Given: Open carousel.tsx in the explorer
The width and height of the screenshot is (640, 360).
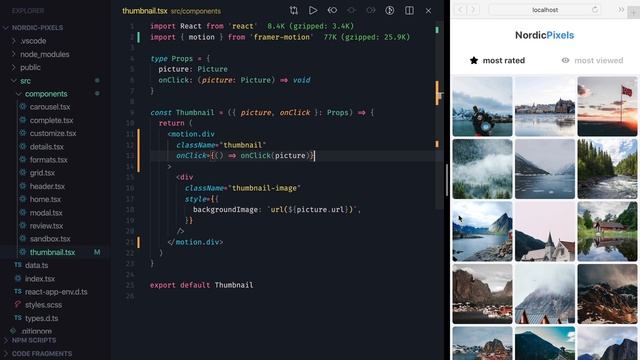Looking at the screenshot, I should point(50,107).
